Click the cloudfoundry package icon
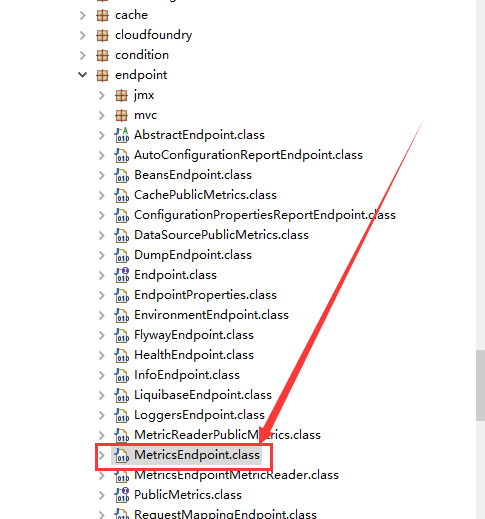Screen dimensions: 485x519 [102, 35]
